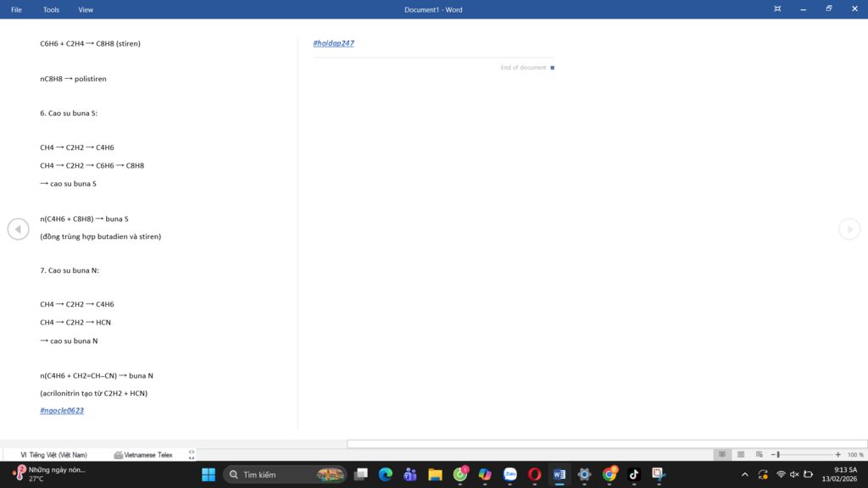Open the #hoidap247 hyperlink
Screen dimensions: 868x488
tap(333, 43)
